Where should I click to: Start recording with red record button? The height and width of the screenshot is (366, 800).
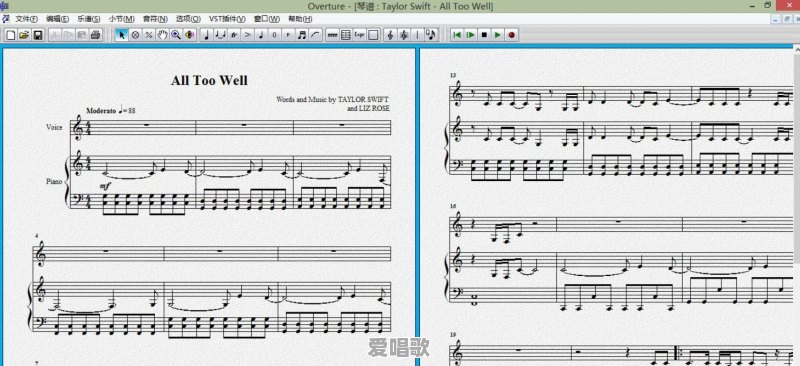click(511, 35)
